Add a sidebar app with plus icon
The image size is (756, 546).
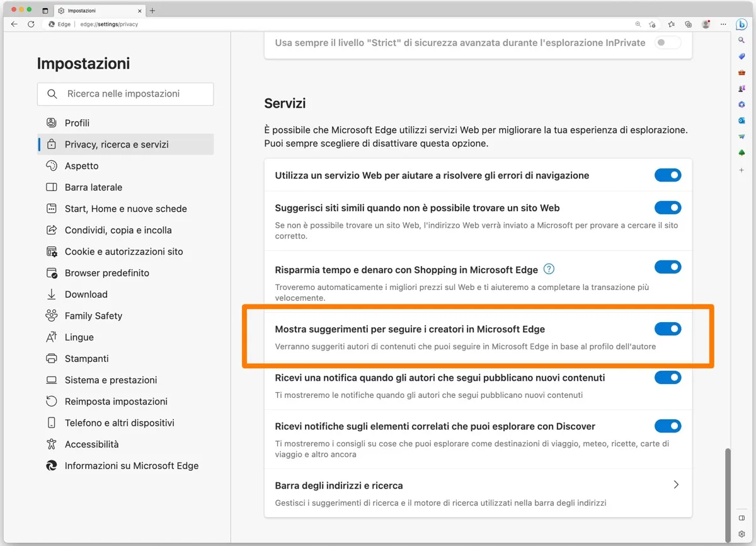(742, 170)
